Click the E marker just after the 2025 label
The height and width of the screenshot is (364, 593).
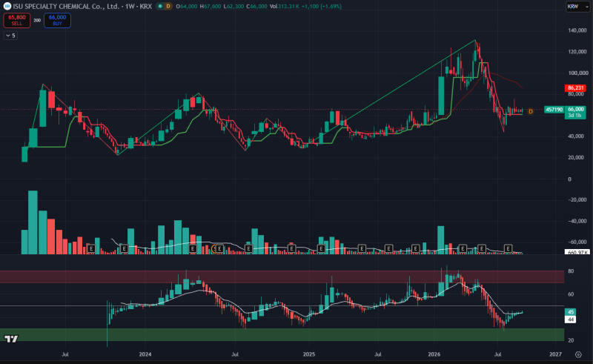tap(321, 248)
